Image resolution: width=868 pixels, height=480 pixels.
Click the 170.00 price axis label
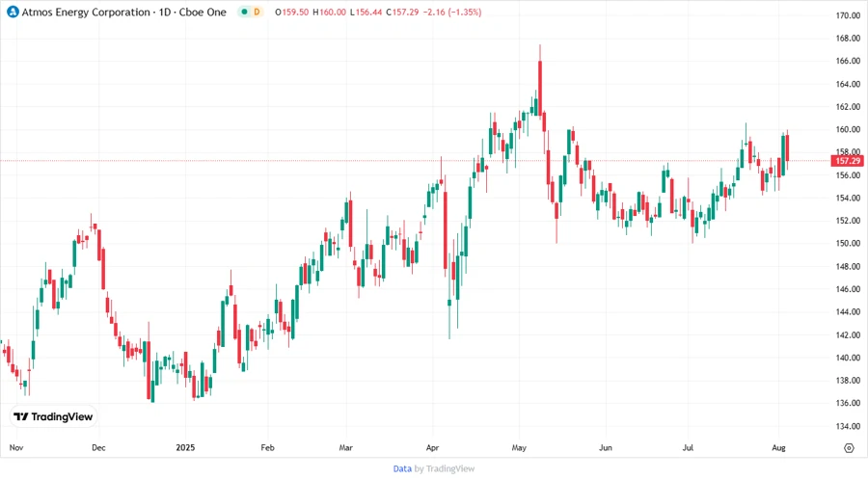point(848,15)
